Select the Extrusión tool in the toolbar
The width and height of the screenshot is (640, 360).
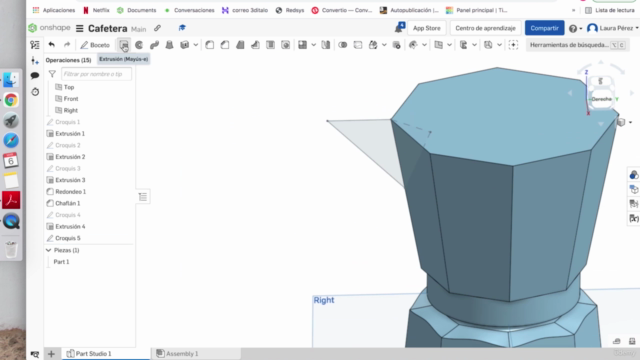pos(124,45)
